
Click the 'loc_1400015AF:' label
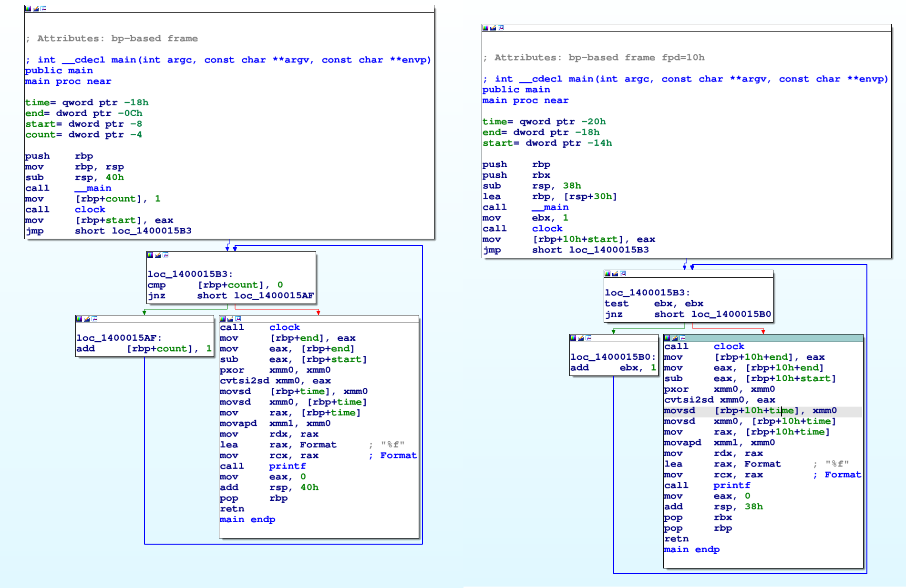[119, 338]
